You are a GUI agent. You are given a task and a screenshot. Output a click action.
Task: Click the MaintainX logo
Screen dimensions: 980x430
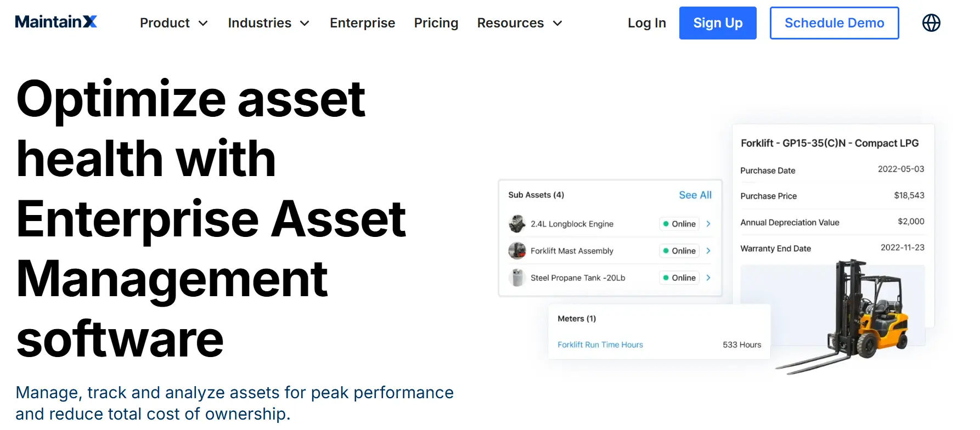pyautogui.click(x=55, y=22)
